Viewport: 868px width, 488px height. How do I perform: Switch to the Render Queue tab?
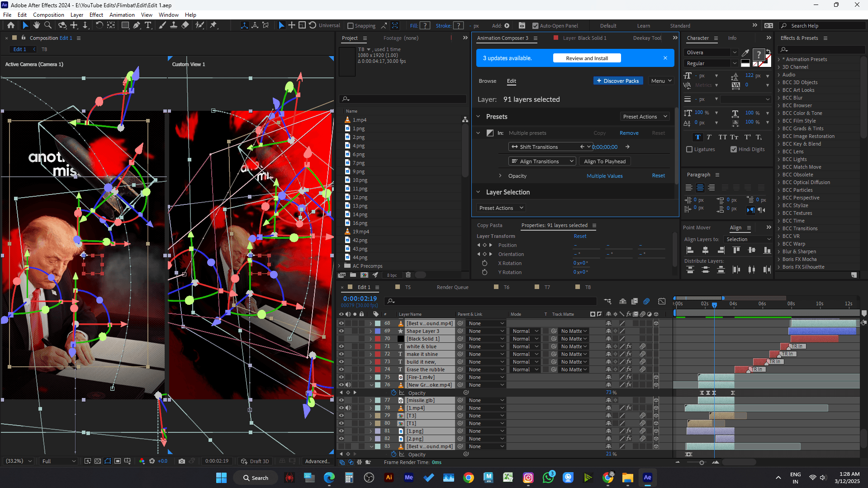coord(452,287)
